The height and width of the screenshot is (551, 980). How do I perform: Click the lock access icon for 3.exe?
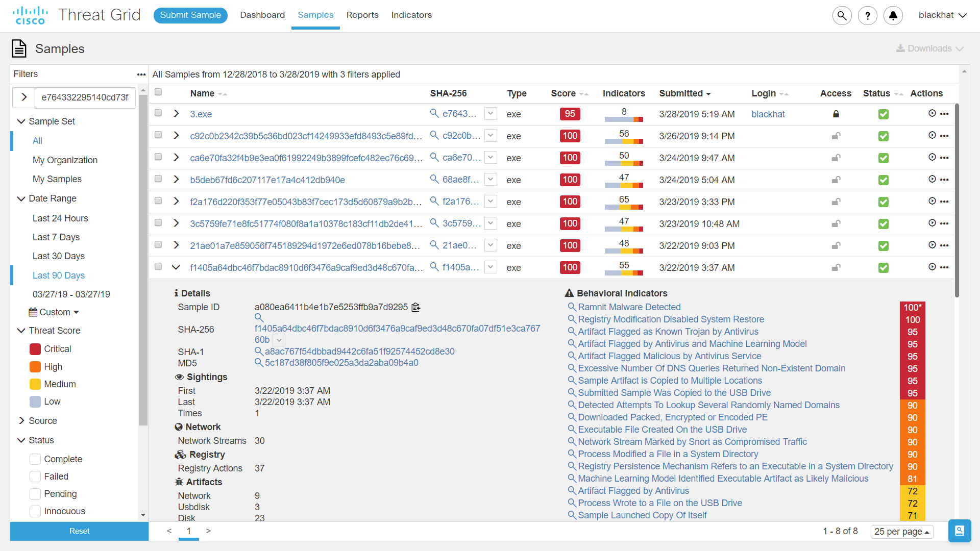[x=836, y=114]
